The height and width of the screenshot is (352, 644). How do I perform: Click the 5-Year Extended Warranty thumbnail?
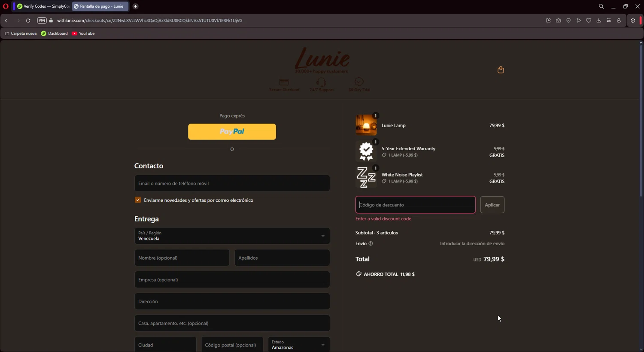click(x=366, y=151)
